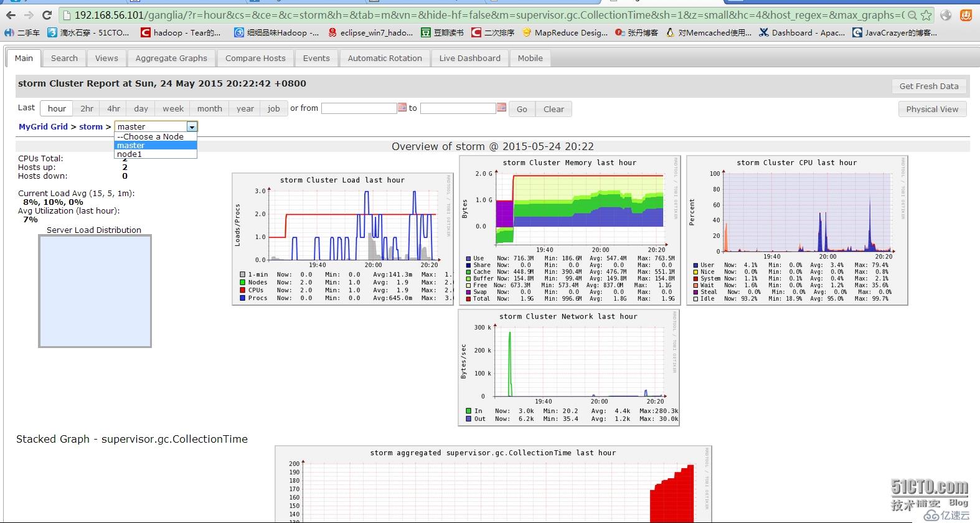The image size is (980, 523).
Task: Open the 滴水石穿 - 51CTO bookmark
Action: (89, 32)
